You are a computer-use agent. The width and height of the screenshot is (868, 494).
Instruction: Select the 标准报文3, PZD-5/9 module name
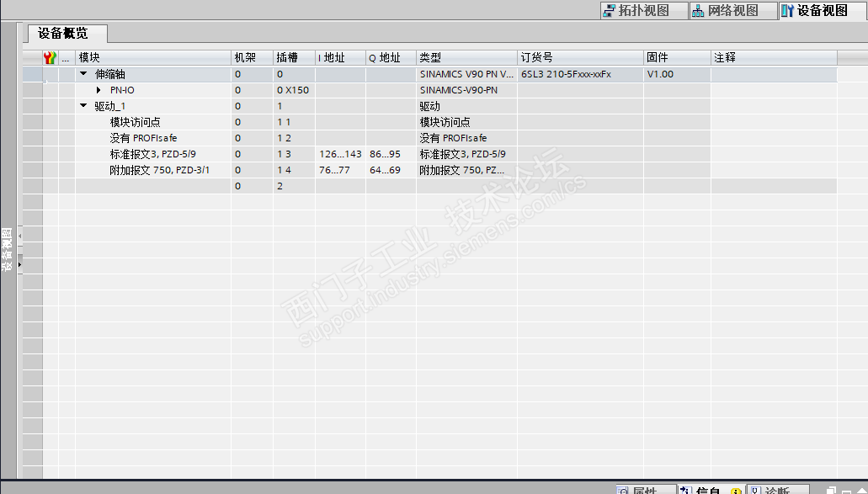click(x=152, y=154)
